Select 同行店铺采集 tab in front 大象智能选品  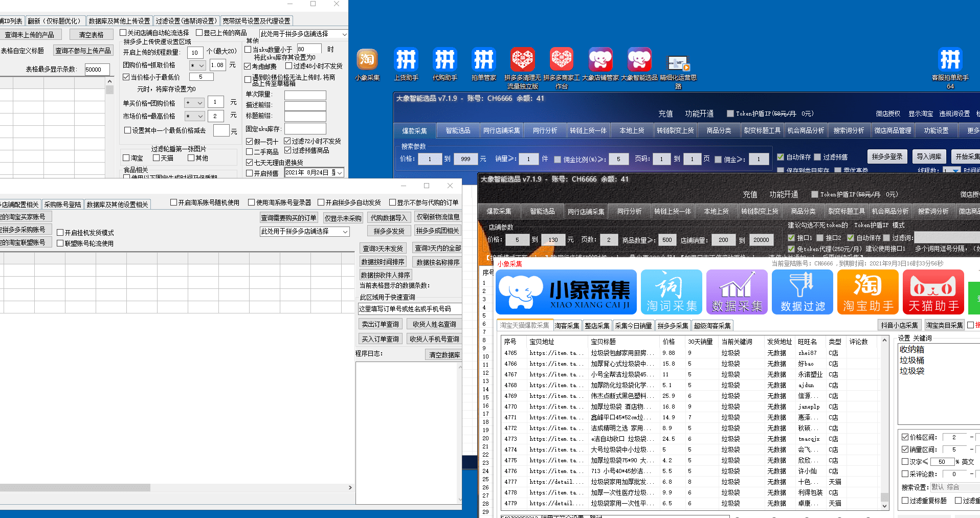(586, 212)
